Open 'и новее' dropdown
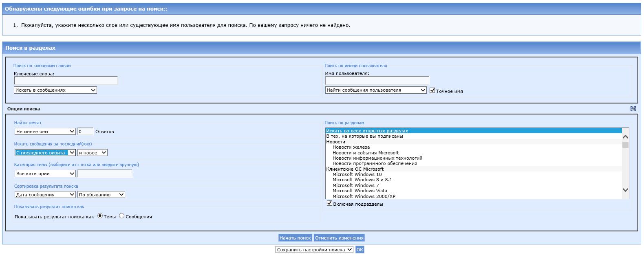 pyautogui.click(x=93, y=153)
